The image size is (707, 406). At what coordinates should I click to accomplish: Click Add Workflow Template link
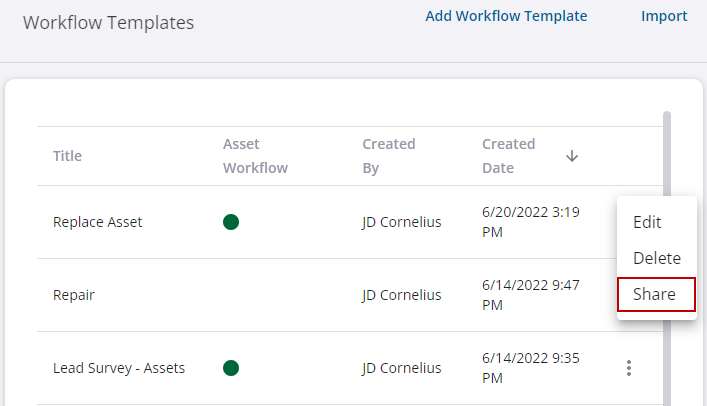coord(506,16)
